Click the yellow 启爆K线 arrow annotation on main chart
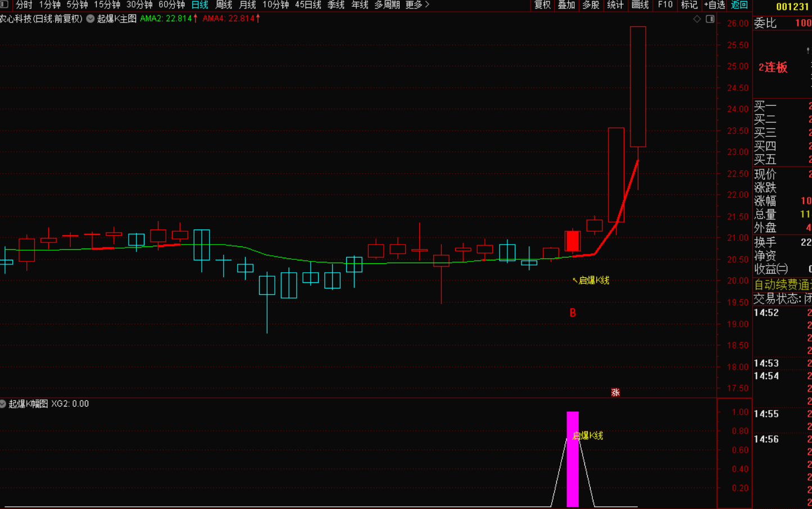The height and width of the screenshot is (509, 812). pos(591,280)
